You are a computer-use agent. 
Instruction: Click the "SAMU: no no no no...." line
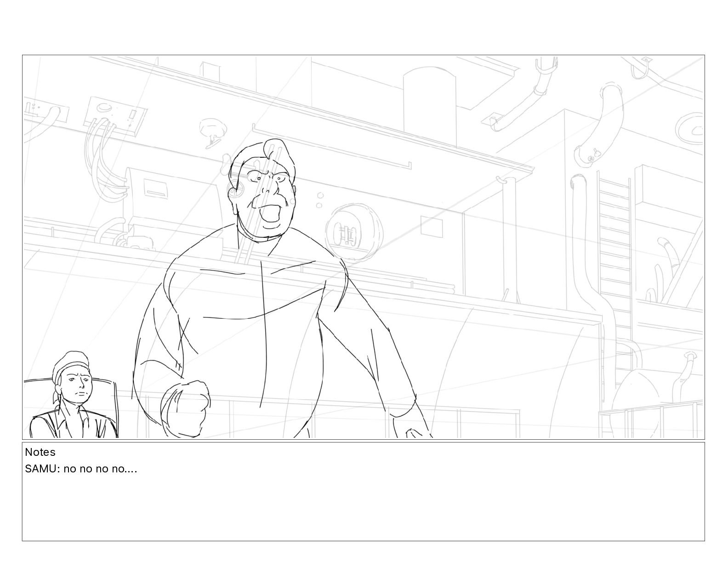tap(81, 469)
